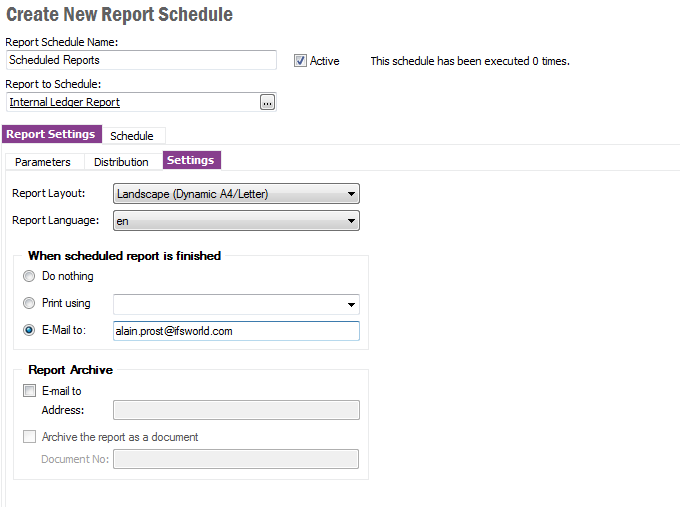This screenshot has height=507, width=680.
Task: Choose the Print using radio option
Action: [x=29, y=303]
